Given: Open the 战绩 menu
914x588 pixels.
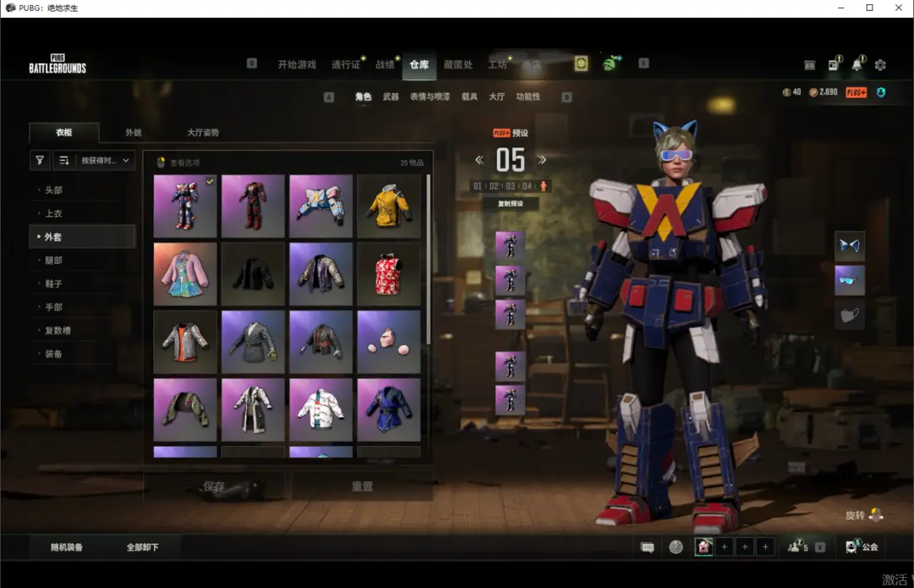Looking at the screenshot, I should click(385, 64).
